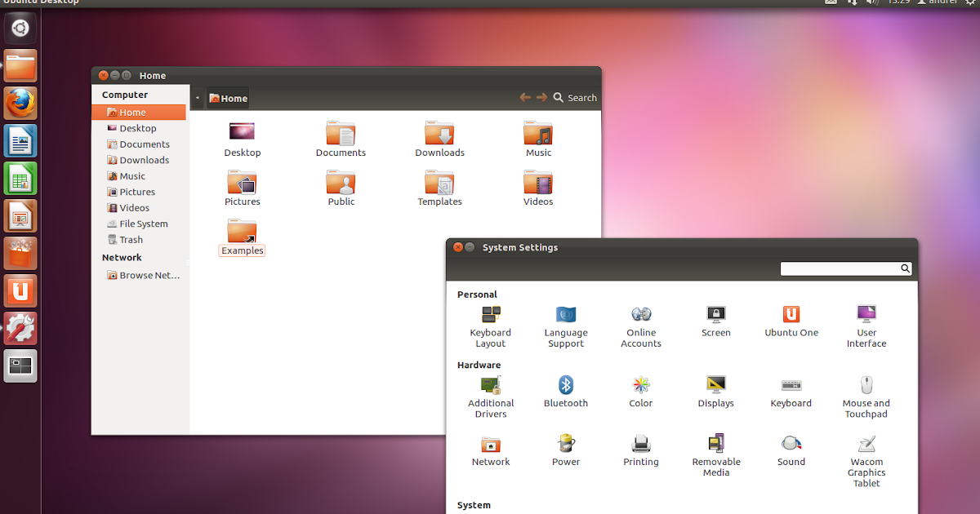Open the messaging indicator menu
980x514 pixels.
[831, 2]
